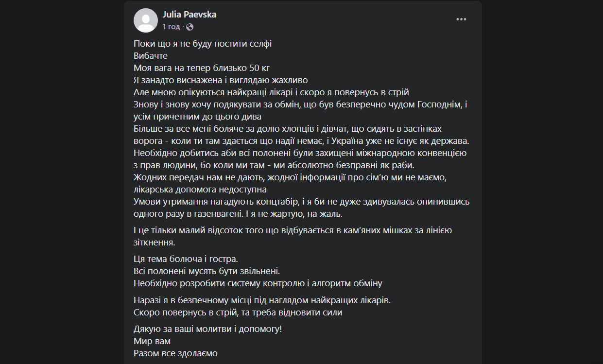Click the word "Вибачте" in the post
This screenshot has width=603, height=364.
click(151, 55)
